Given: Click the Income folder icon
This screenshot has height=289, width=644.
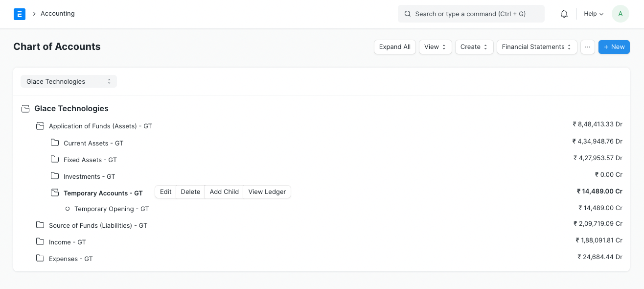Looking at the screenshot, I should coord(40,242).
